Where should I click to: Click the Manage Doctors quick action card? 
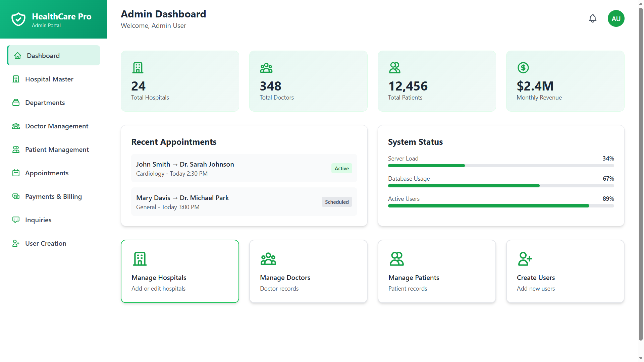[x=308, y=271]
